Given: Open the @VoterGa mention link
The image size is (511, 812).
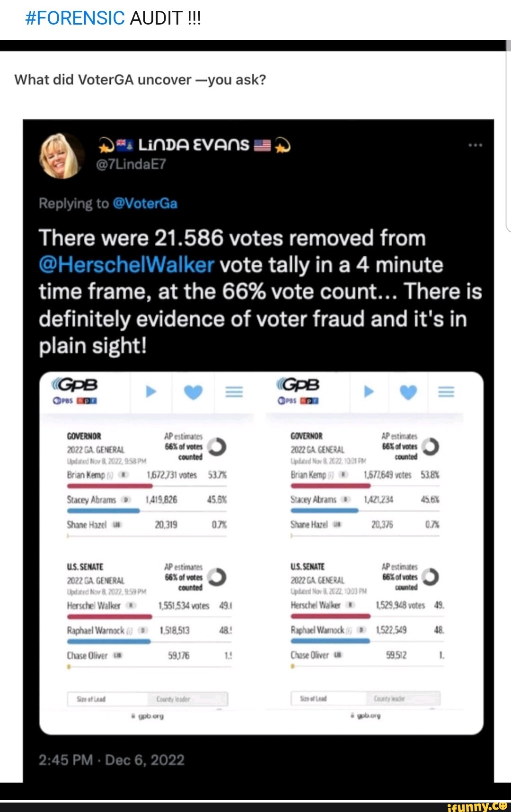Looking at the screenshot, I should click(x=145, y=203).
